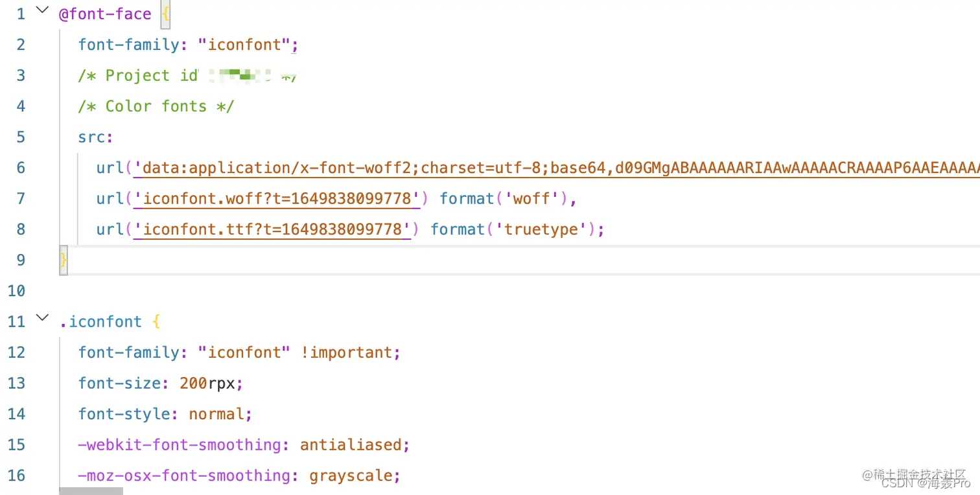
Task: Collapse the @font-face block fold arrow
Action: (x=42, y=10)
